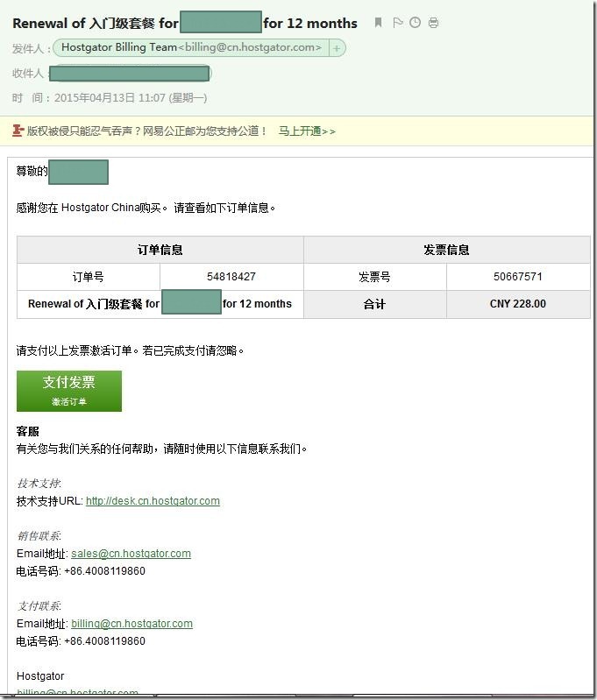
Task: Click the sender Hostgator Billing Team chip
Action: [190, 48]
